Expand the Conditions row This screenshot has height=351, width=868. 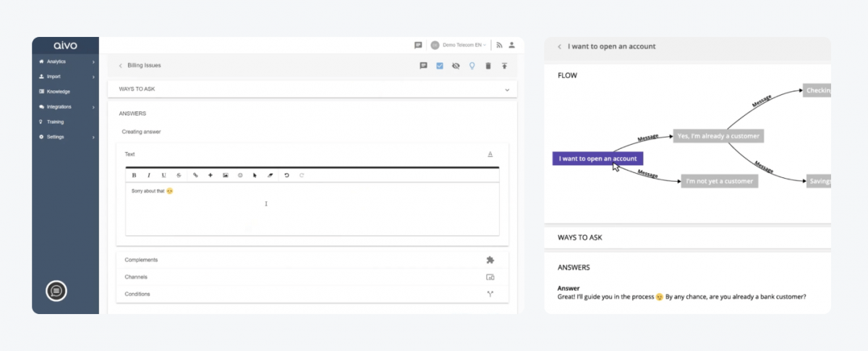[x=312, y=294]
